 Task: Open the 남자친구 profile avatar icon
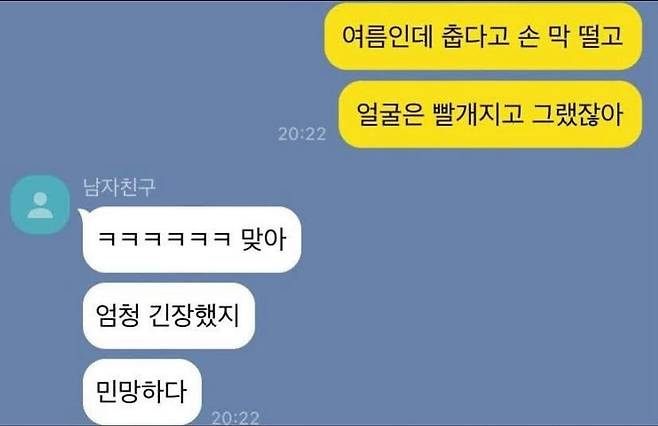[40, 204]
